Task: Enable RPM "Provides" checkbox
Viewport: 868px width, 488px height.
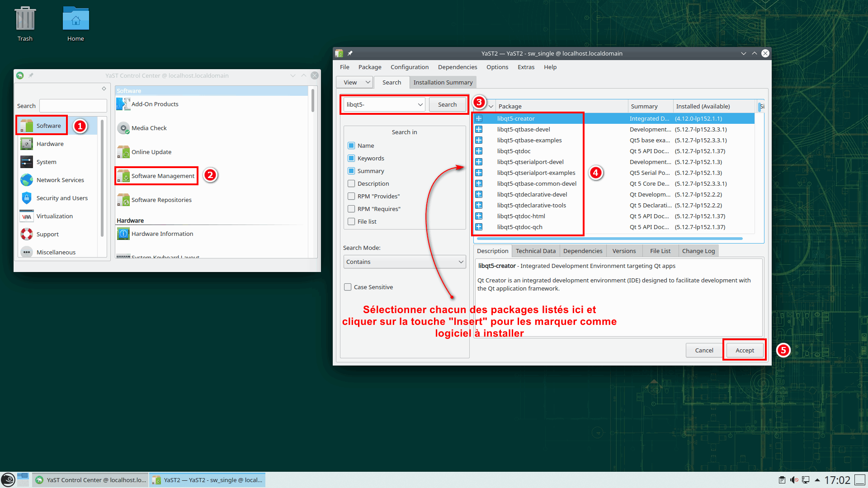Action: coord(351,196)
